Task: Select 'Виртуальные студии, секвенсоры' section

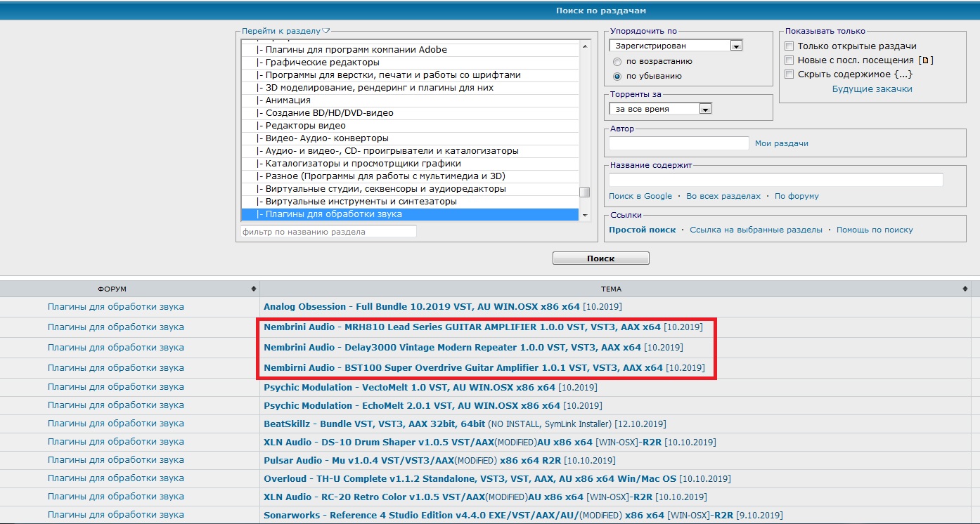Action: [x=410, y=189]
